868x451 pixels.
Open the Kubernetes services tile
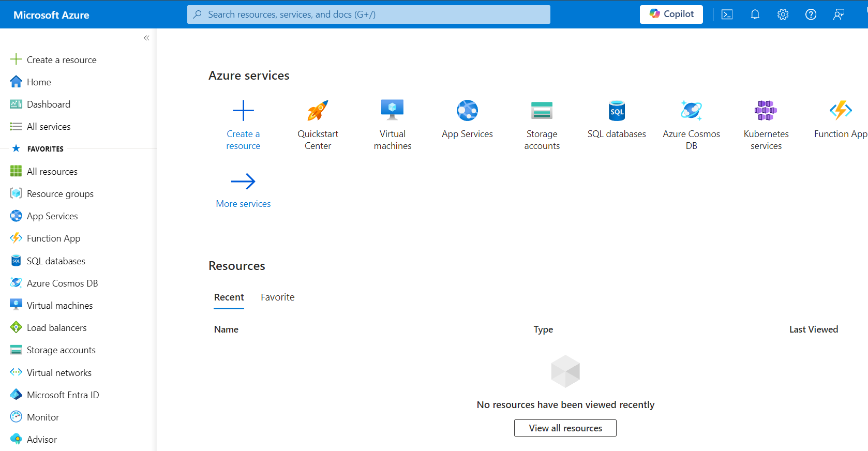(766, 125)
